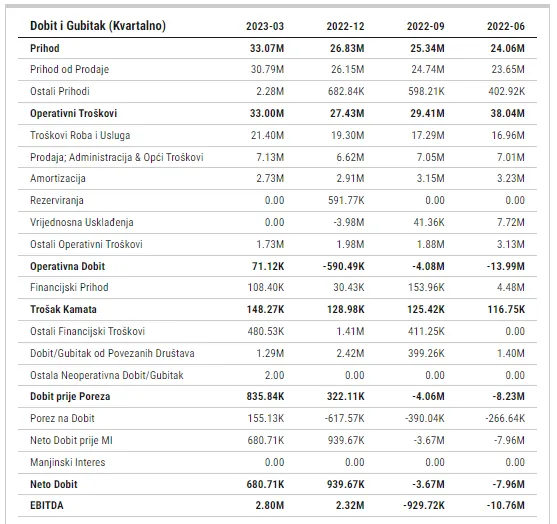The image size is (557, 524).
Task: Click the Manjinski Interes label
Action: (68, 463)
